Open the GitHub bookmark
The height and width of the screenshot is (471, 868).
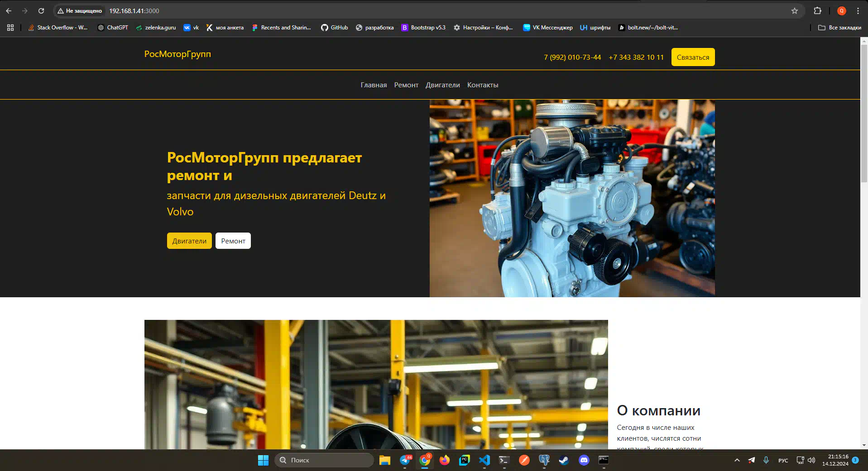(334, 28)
